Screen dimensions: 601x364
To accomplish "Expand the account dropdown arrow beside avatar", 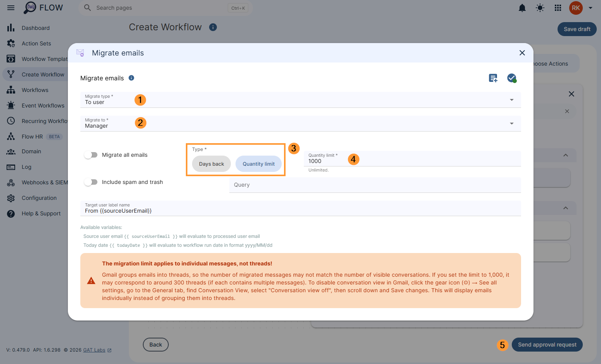I will click(x=591, y=8).
